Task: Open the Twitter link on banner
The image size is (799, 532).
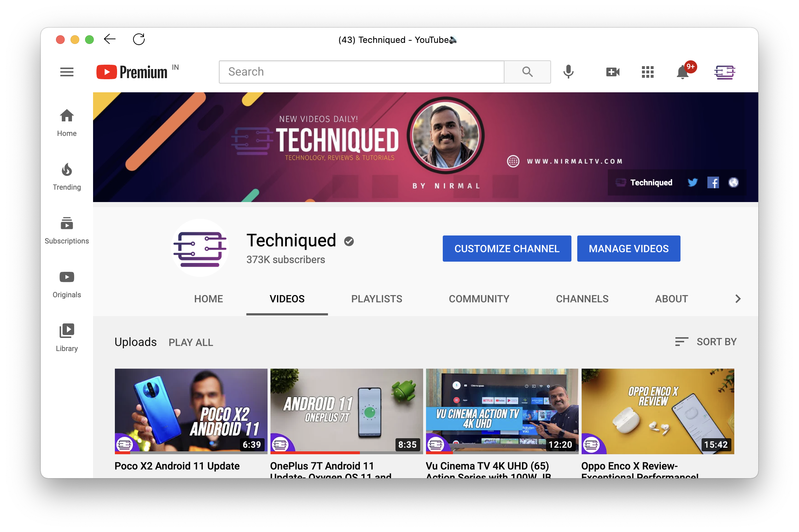Action: pos(693,182)
